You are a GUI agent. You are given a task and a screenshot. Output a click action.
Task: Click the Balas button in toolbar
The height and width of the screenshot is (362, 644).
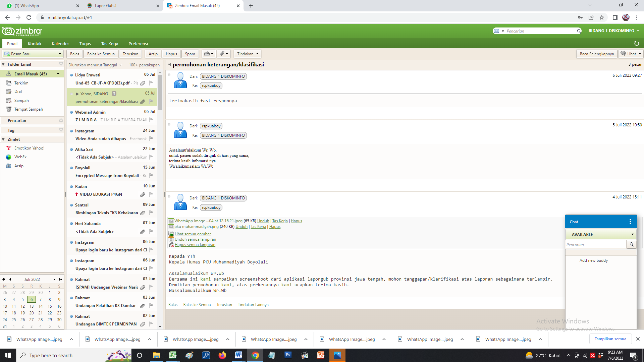[x=74, y=54]
